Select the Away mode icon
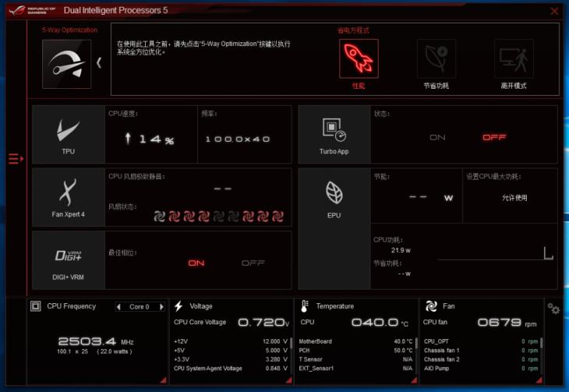Screen dimensions: 569x392 [x=514, y=58]
